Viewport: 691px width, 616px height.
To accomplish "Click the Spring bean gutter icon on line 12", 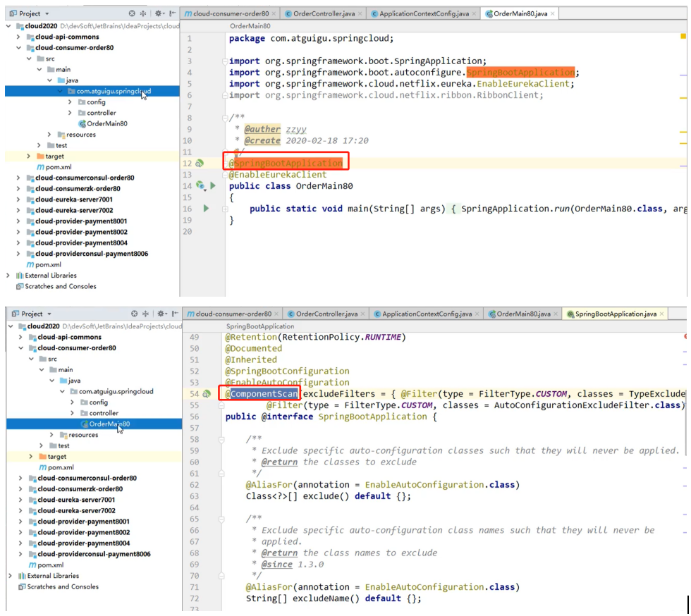I will 200,164.
